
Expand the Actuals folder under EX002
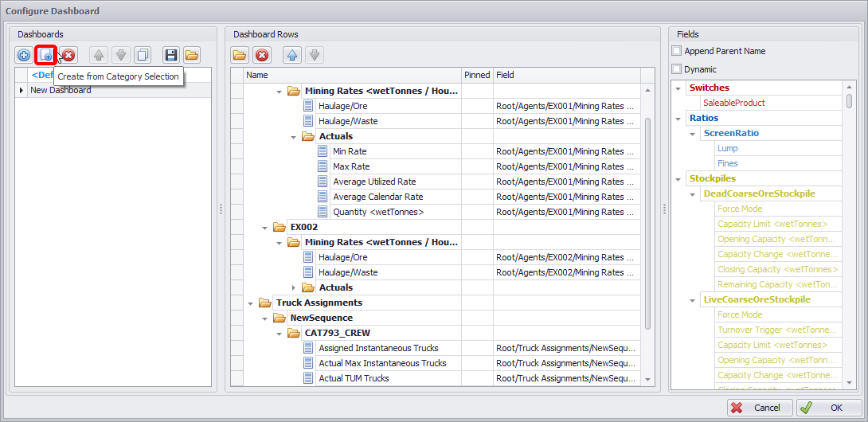pyautogui.click(x=293, y=287)
